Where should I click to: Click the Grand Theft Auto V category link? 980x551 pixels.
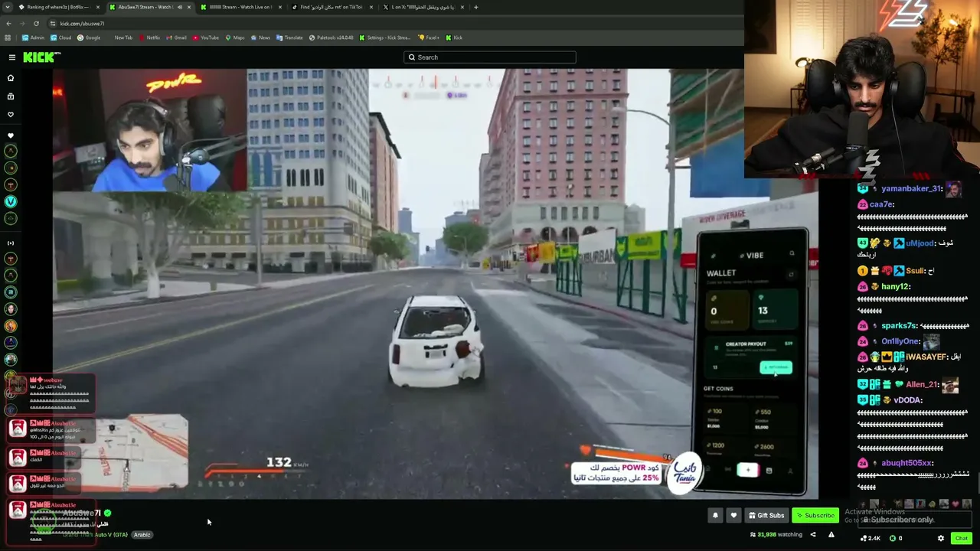pyautogui.click(x=96, y=535)
